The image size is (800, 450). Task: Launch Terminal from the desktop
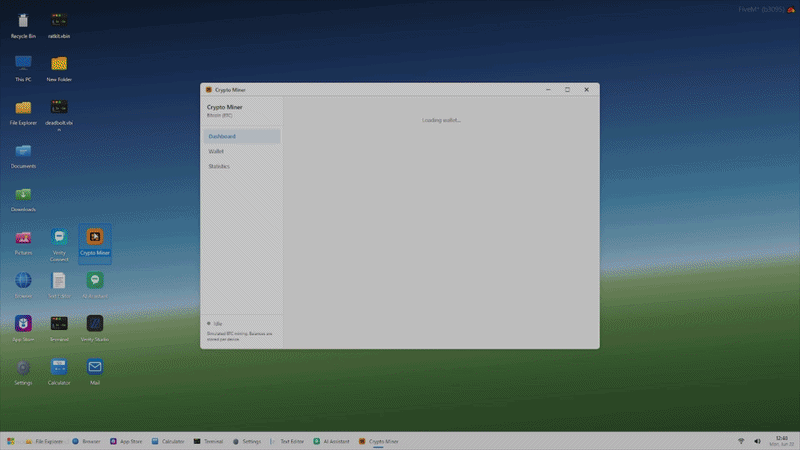[59, 330]
